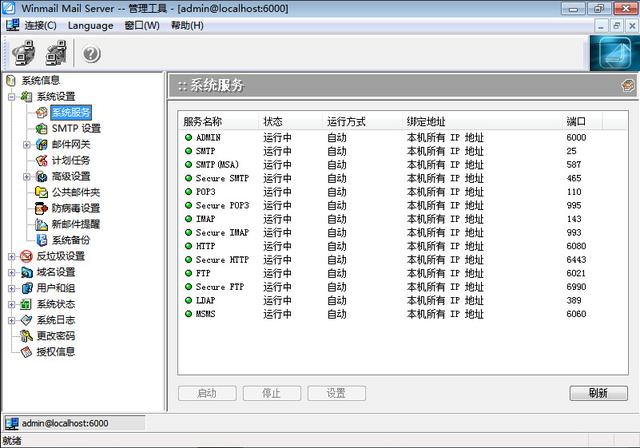Select the IMAP service row

(x=402, y=219)
